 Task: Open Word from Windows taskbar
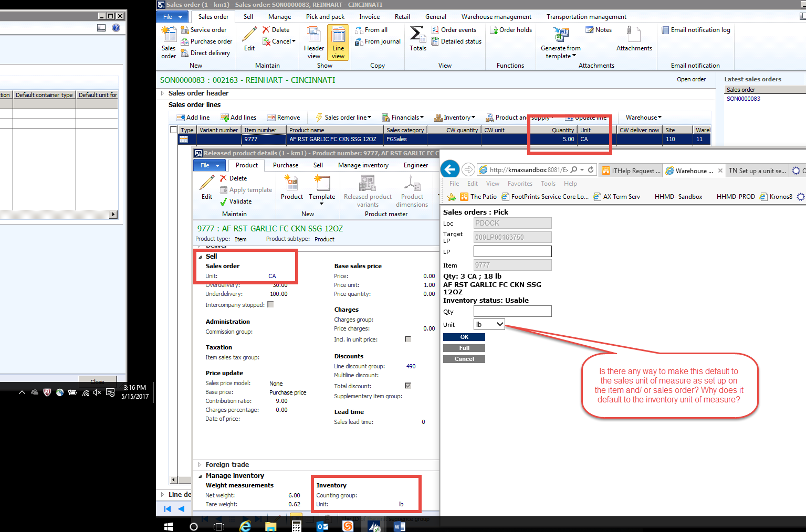(x=399, y=526)
